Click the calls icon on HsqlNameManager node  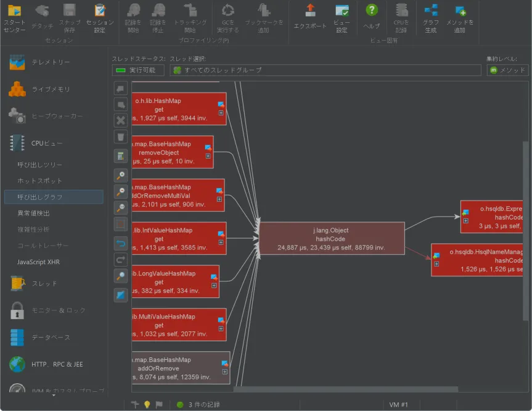click(436, 255)
